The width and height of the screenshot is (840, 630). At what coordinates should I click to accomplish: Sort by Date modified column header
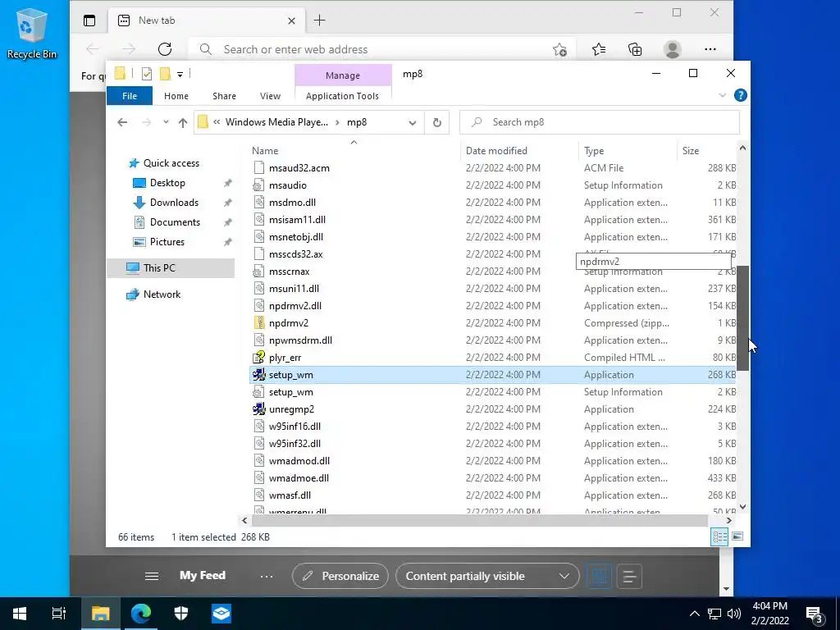[x=519, y=151]
